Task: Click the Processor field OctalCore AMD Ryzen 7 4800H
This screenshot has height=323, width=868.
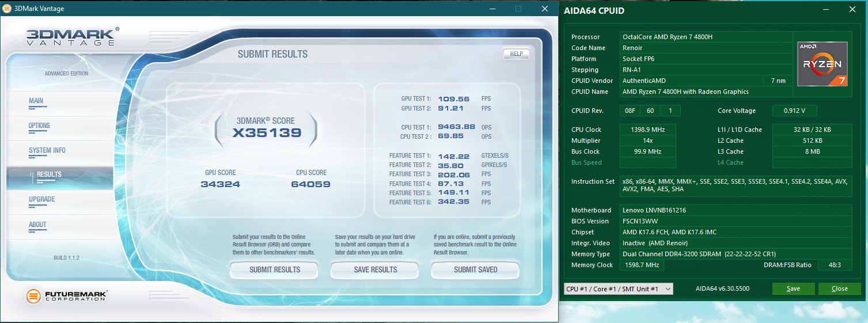Action: [706, 37]
